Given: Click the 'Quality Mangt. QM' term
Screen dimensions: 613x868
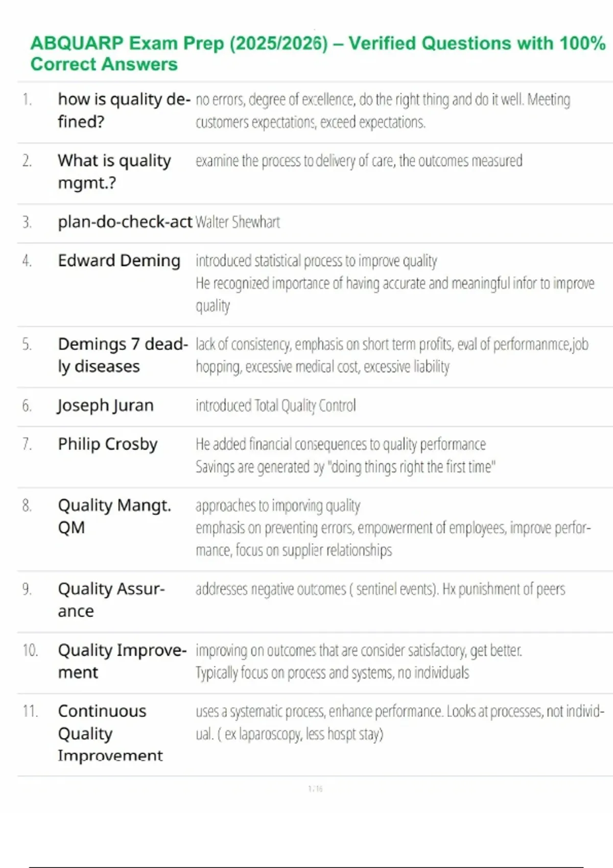Looking at the screenshot, I should click(x=114, y=516).
